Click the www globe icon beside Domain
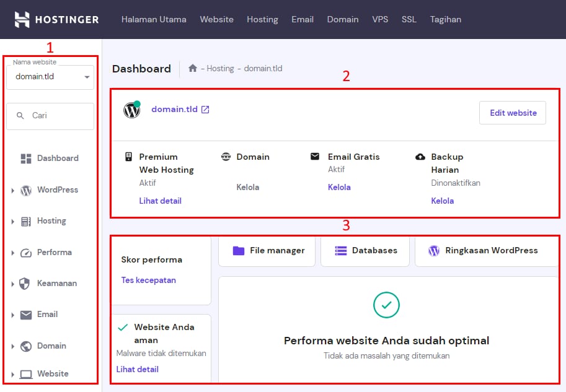Image resolution: width=566 pixels, height=392 pixels. [226, 157]
